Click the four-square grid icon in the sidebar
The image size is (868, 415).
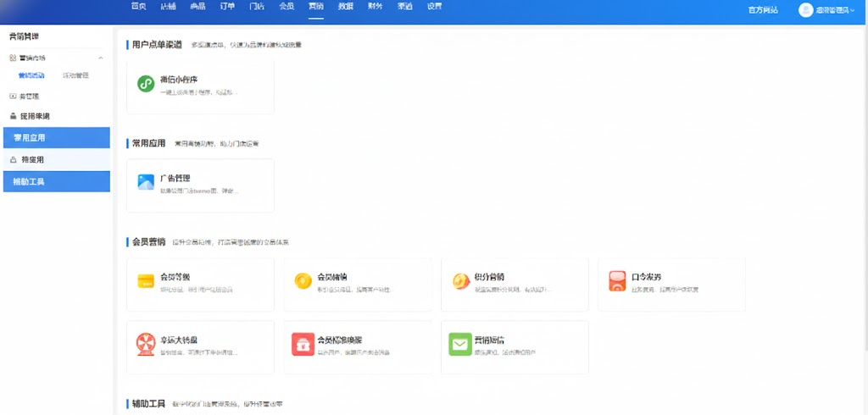pyautogui.click(x=13, y=58)
